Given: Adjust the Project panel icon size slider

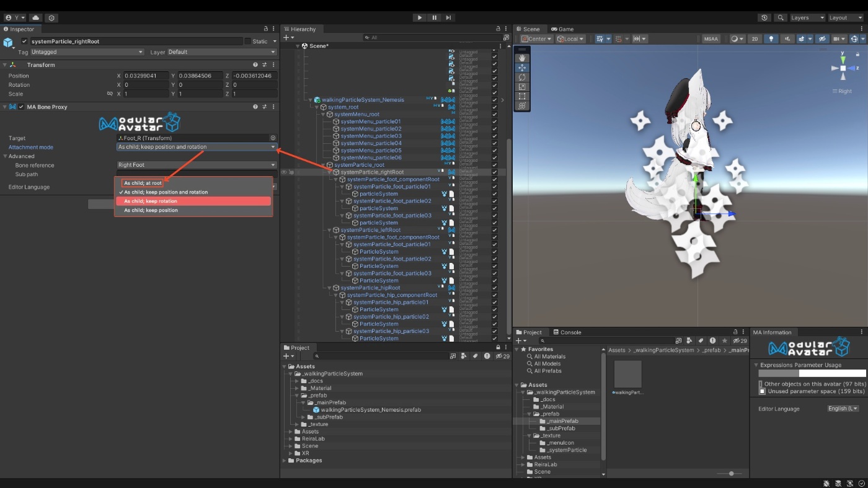Looking at the screenshot, I should coord(731,474).
